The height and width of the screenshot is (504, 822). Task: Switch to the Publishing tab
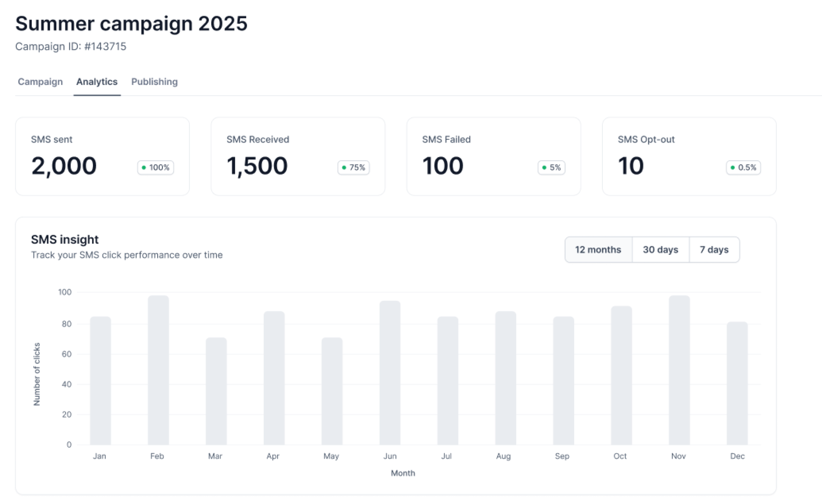[x=154, y=82]
